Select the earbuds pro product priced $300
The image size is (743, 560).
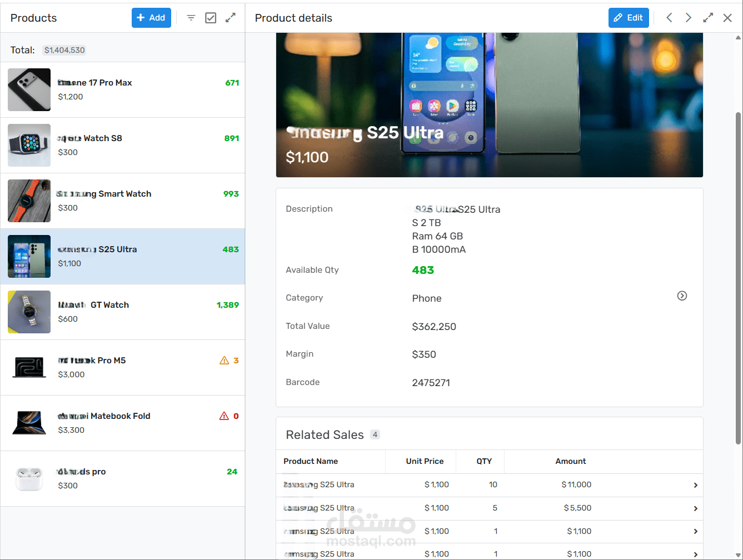coord(122,478)
